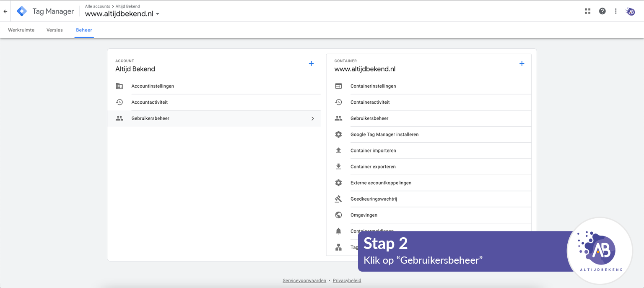Switch to the Werkruimte tab
Screen dimensions: 644x288
pos(21,30)
